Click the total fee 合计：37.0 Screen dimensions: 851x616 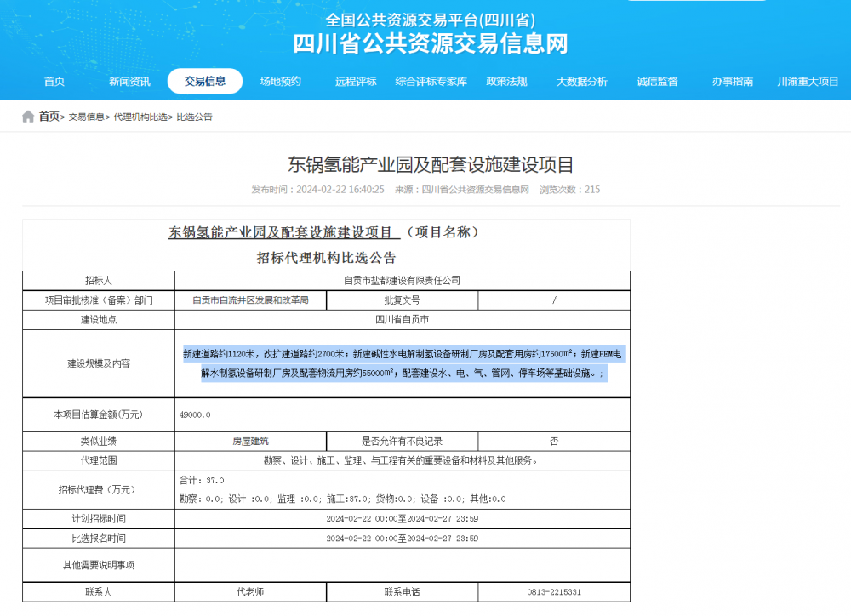pyautogui.click(x=202, y=481)
